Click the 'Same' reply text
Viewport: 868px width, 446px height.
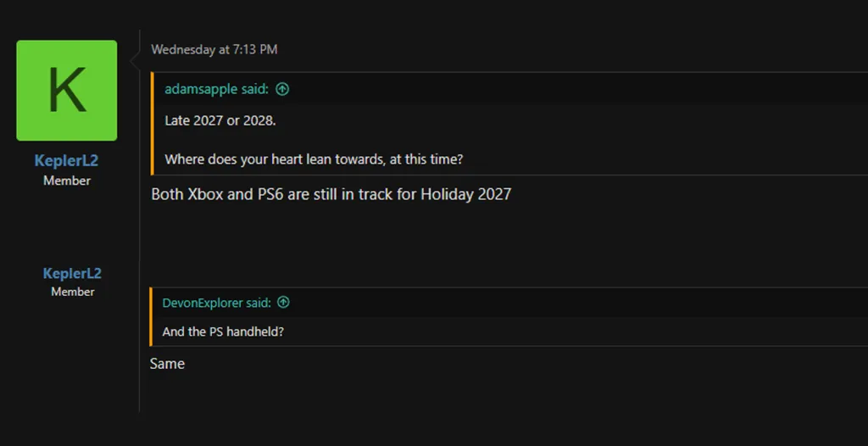[x=167, y=364]
